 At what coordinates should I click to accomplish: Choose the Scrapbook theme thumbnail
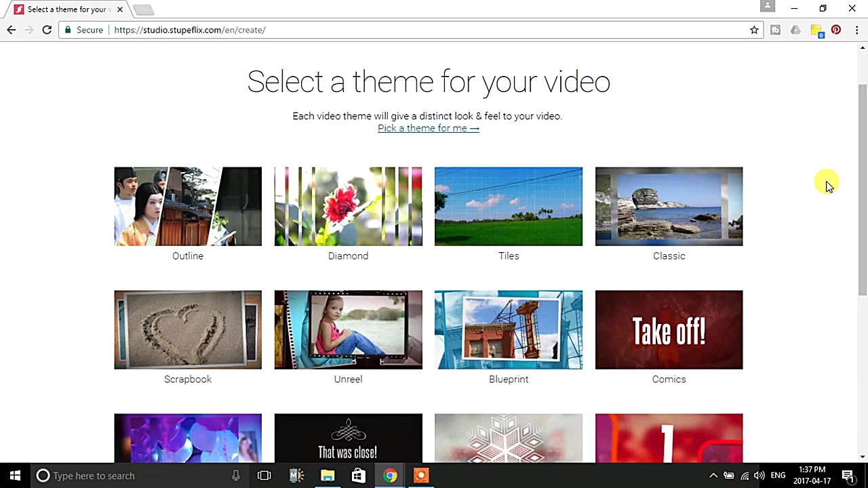pos(188,330)
